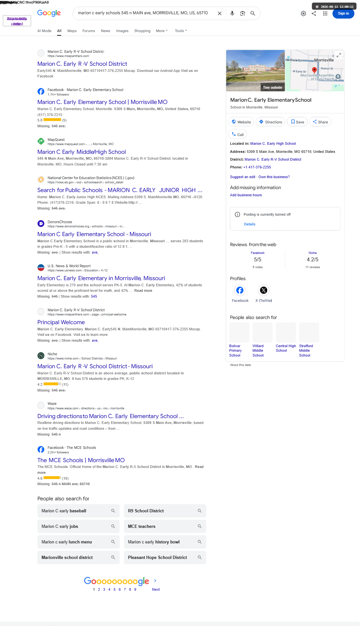Get Directions to the school
The image size is (364, 626).
pos(271,122)
